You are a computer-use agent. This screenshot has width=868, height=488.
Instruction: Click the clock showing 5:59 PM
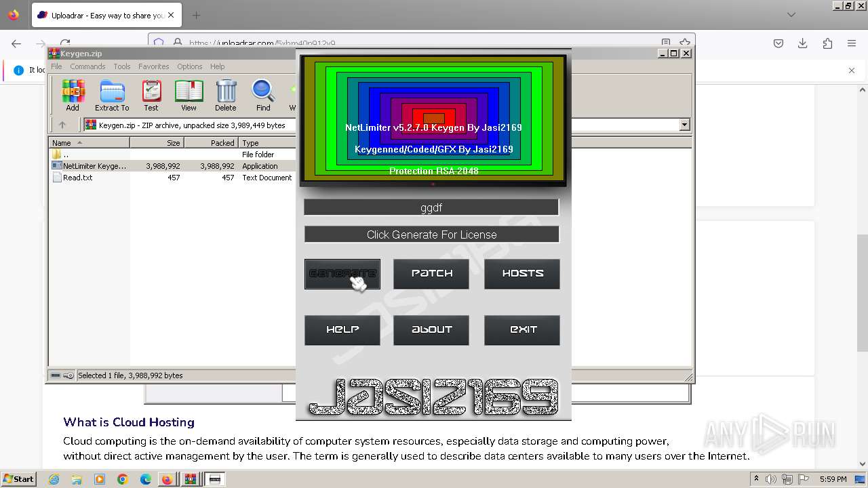[x=833, y=479]
